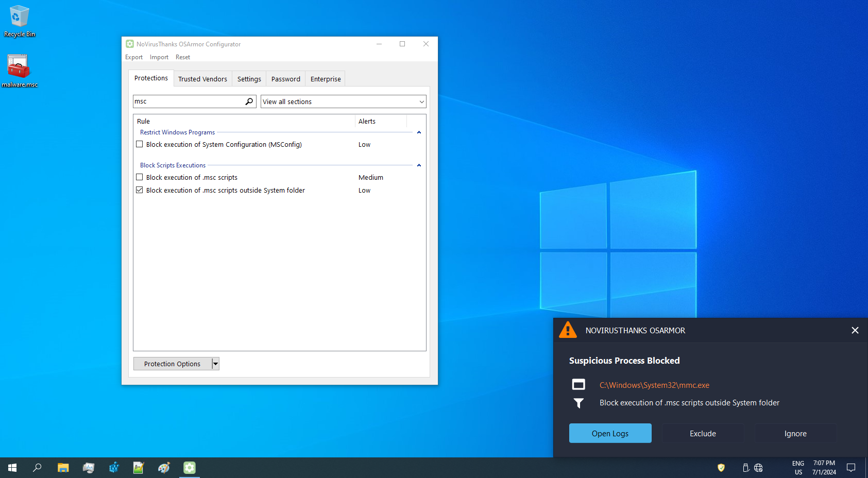Open taskbar search magnifier
Image resolution: width=868 pixels, height=478 pixels.
[x=37, y=468]
